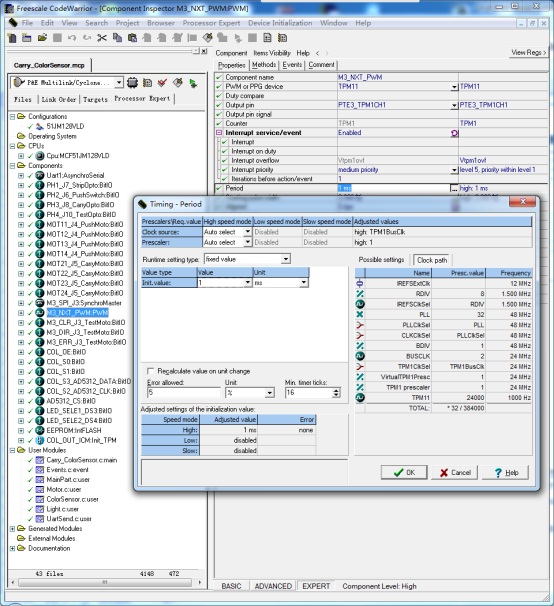
Task: Open the Init. value number dropdown
Action: [247, 283]
